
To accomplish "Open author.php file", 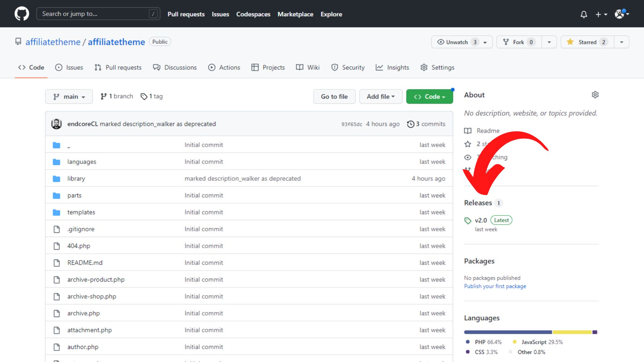I will click(x=83, y=347).
